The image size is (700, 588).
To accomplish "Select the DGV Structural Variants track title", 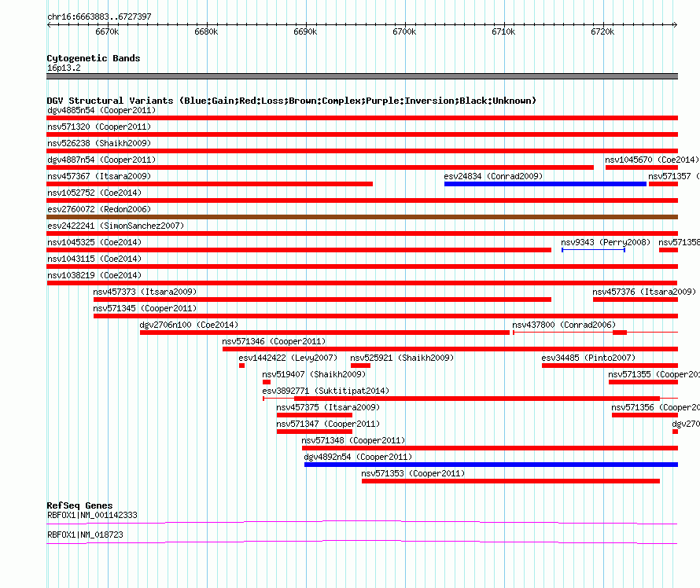I will (x=292, y=101).
